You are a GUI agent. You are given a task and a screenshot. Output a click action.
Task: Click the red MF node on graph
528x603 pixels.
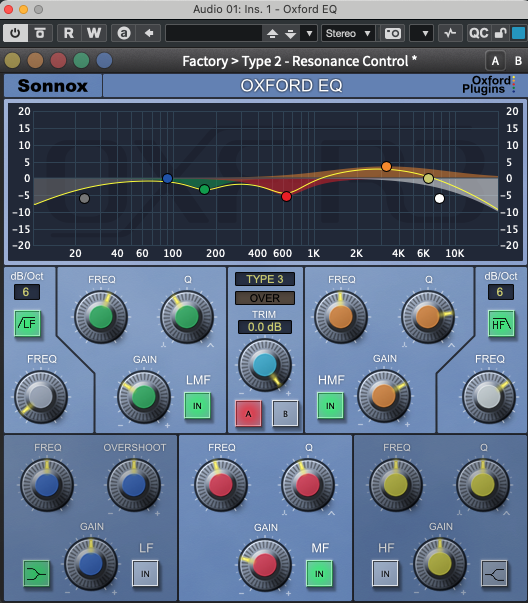(286, 197)
